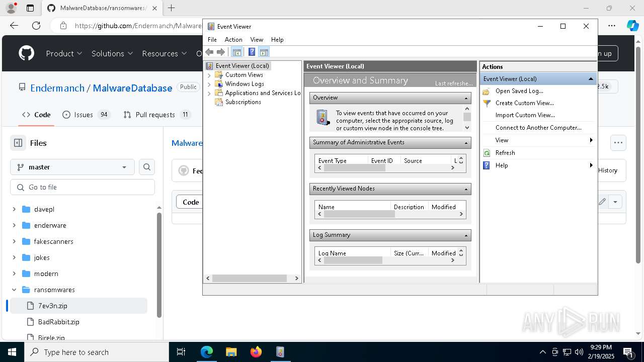644x362 pixels.
Task: Click Create Custom View action
Action: tap(524, 103)
